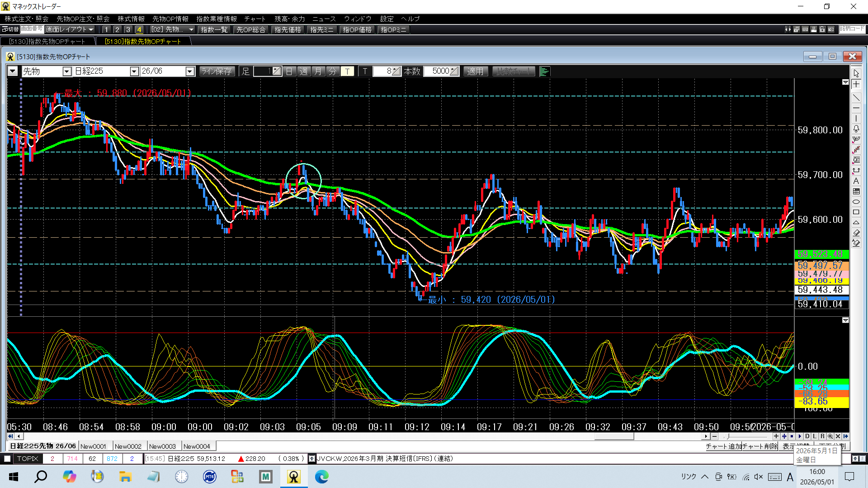
Task: Toggle the minute 分 timeframe button
Action: 333,71
